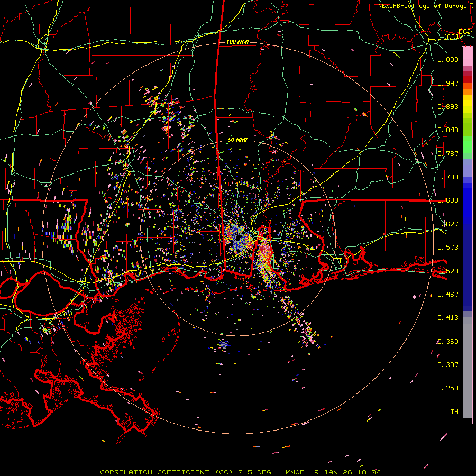
Task: Click "0.5 DEG" elevation in the bottom caption
Action: click(x=254, y=472)
